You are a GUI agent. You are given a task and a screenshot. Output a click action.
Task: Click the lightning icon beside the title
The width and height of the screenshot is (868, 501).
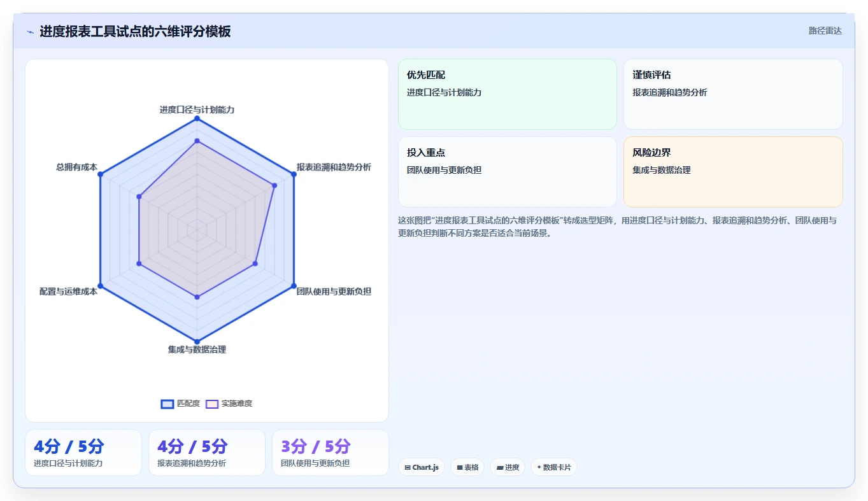[x=30, y=31]
